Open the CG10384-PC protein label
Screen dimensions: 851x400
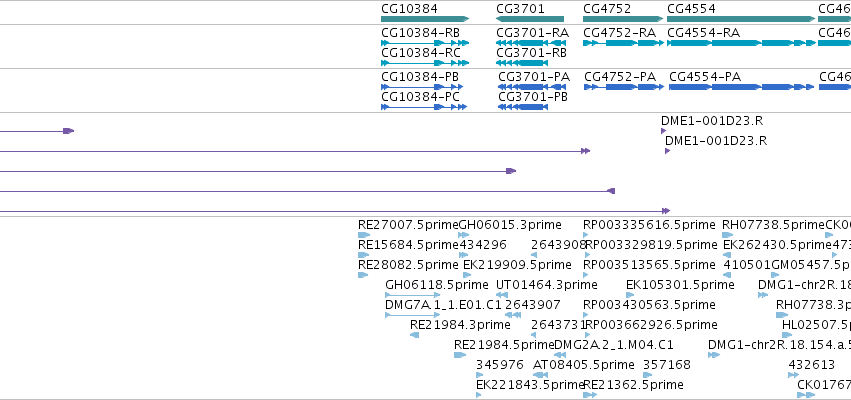421,97
